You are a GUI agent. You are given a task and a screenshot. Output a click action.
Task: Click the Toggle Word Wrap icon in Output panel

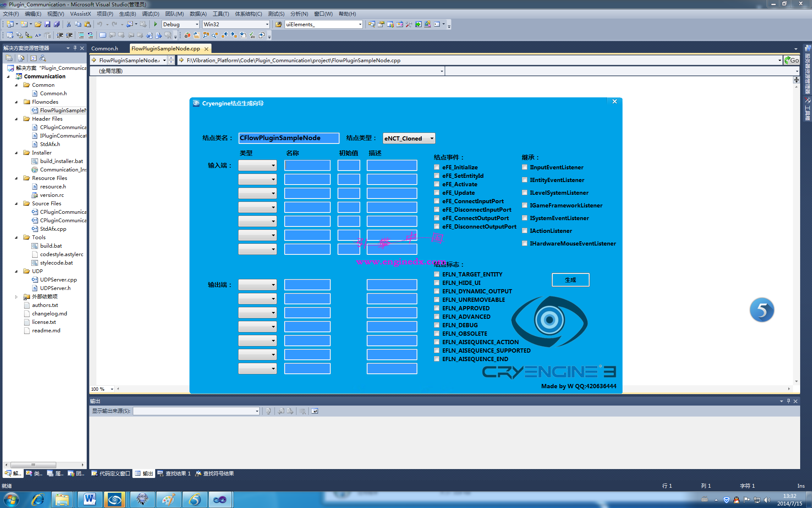[x=315, y=411]
